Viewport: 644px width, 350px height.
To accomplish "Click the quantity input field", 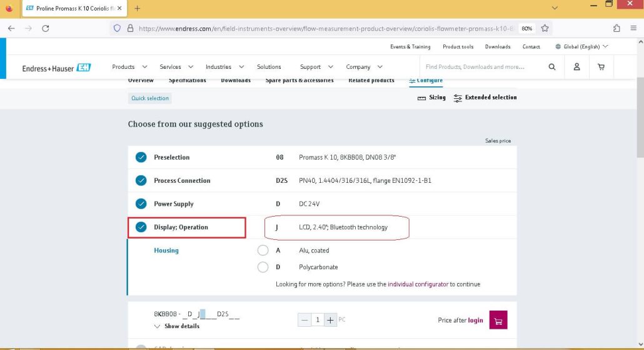I will (x=318, y=319).
